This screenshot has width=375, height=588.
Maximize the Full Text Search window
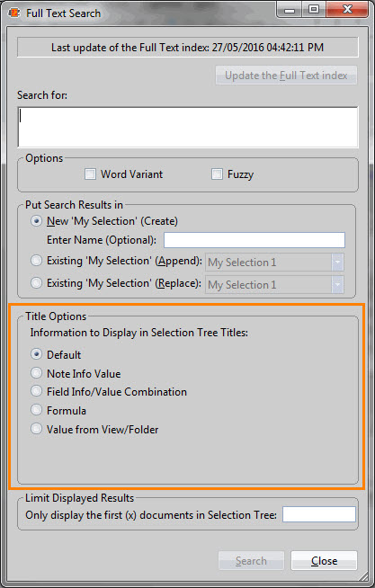[x=314, y=9]
